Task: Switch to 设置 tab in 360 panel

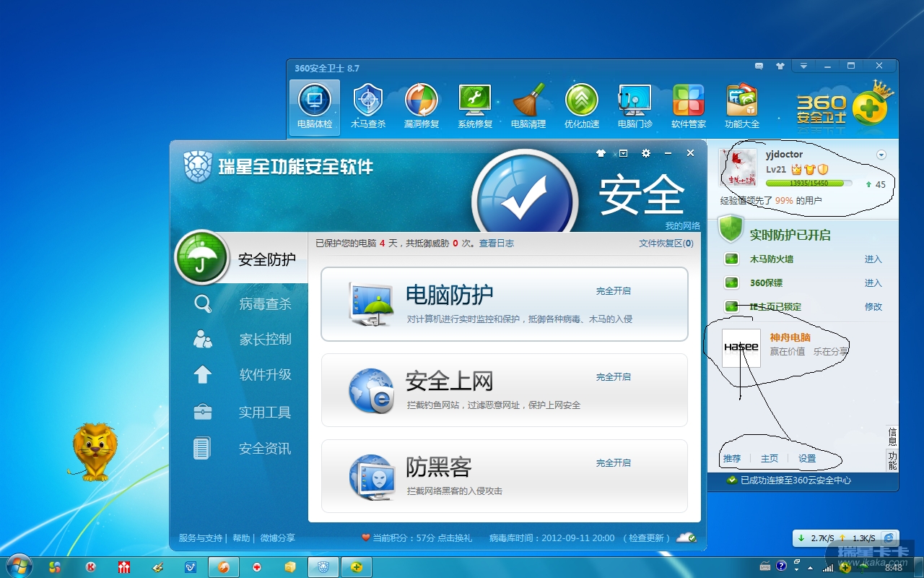Action: (x=807, y=459)
